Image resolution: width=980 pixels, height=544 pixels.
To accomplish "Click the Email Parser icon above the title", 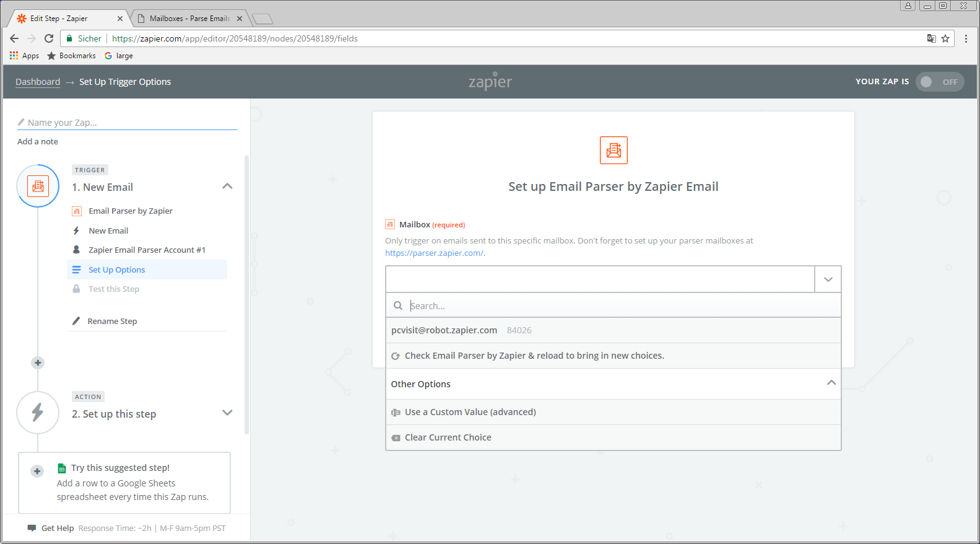I will click(x=614, y=150).
